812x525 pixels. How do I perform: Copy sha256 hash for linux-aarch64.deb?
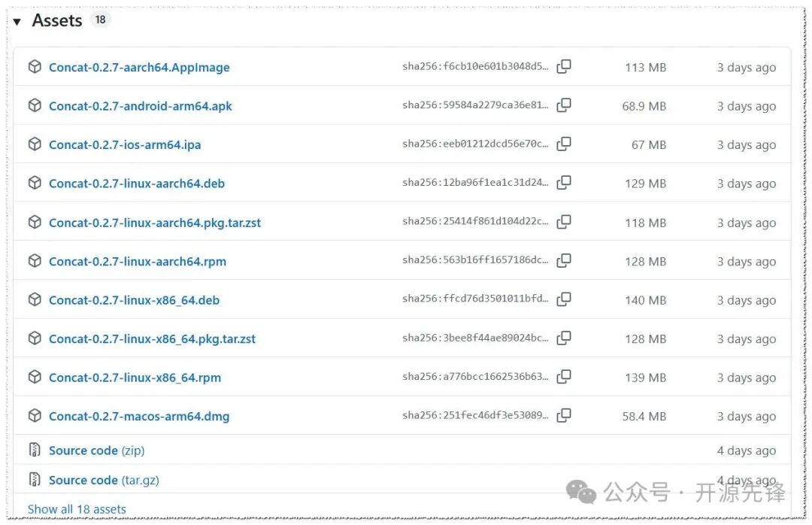pos(564,183)
